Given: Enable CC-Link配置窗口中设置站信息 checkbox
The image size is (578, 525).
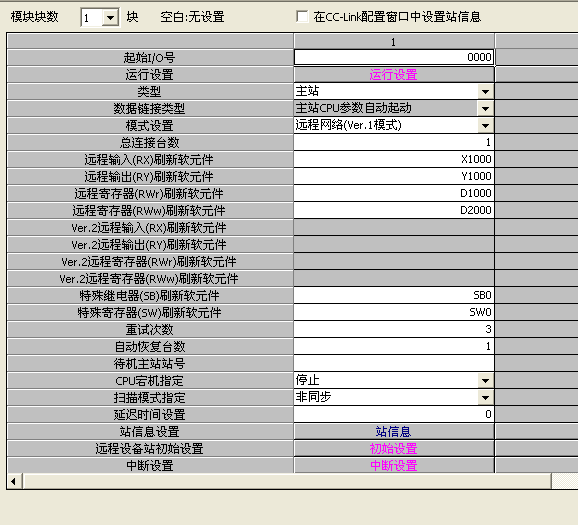Looking at the screenshot, I should click(302, 17).
